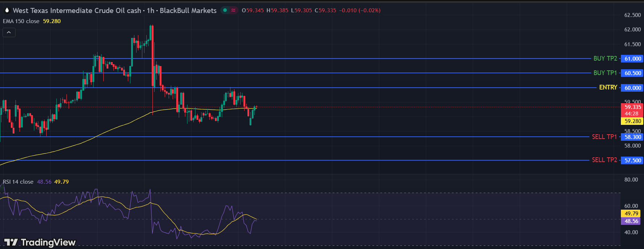Click the yellow EMA value 59.280 in legend
Viewport: 644px width, 249px height.
click(x=52, y=21)
